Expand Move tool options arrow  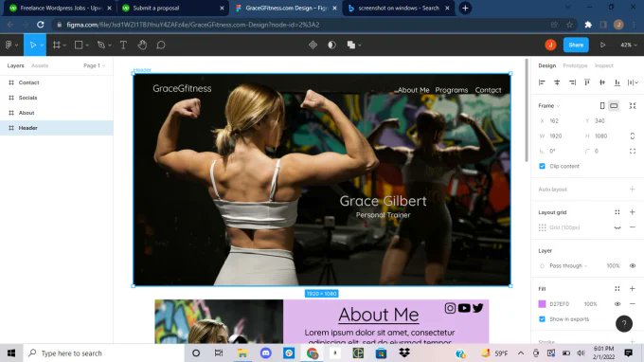42,45
